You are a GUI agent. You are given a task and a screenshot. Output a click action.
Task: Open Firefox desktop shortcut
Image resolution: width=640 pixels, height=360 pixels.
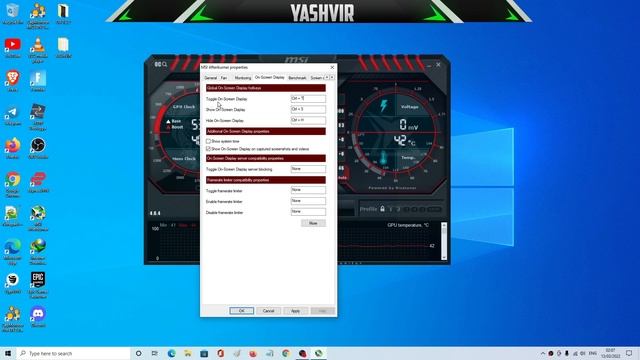coord(13,149)
